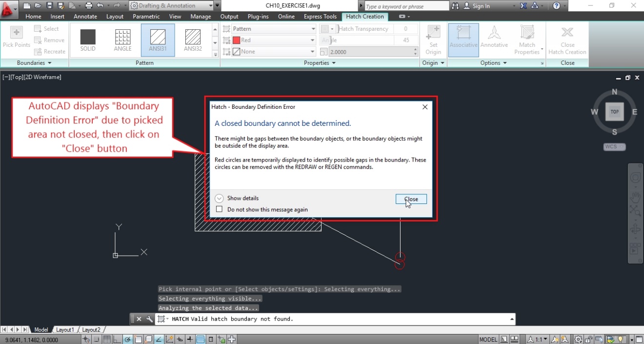Image resolution: width=644 pixels, height=344 pixels.
Task: Click the Set Origin tool
Action: 433,39
